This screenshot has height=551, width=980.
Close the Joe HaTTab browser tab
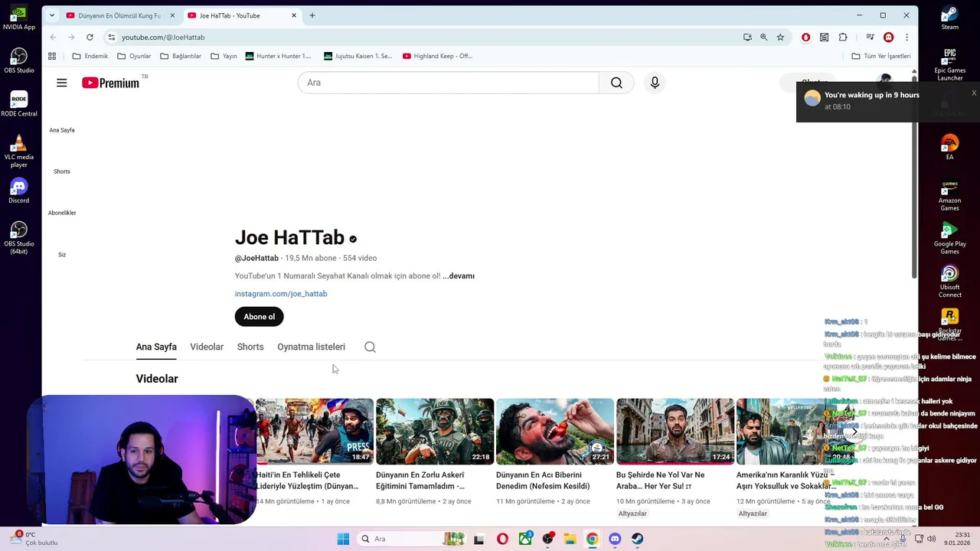click(x=294, y=15)
